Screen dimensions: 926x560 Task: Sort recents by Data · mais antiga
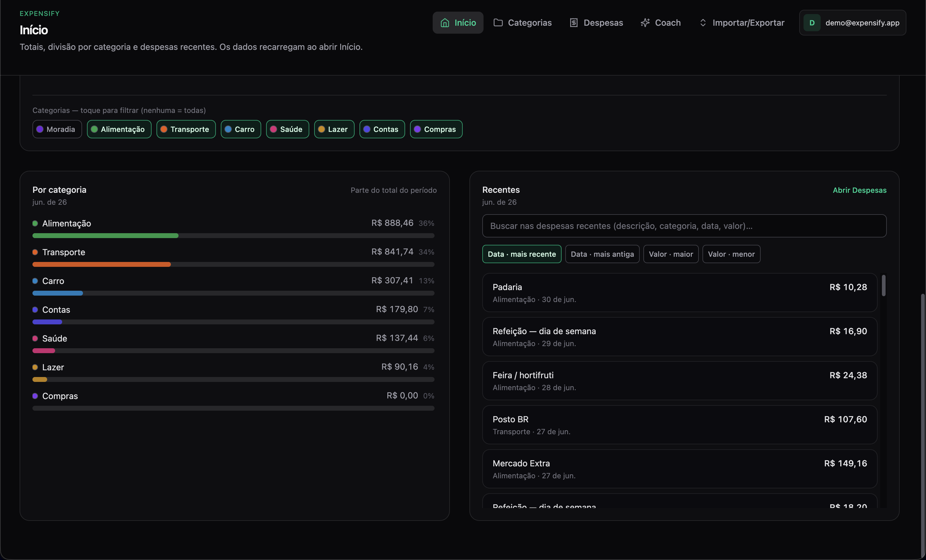(602, 254)
